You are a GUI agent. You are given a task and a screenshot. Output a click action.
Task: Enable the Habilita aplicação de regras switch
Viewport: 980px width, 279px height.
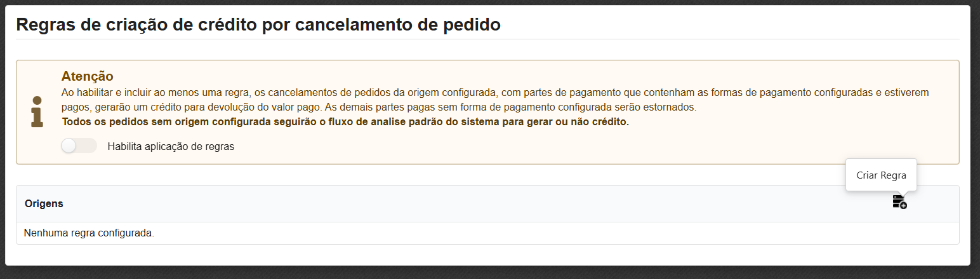79,146
